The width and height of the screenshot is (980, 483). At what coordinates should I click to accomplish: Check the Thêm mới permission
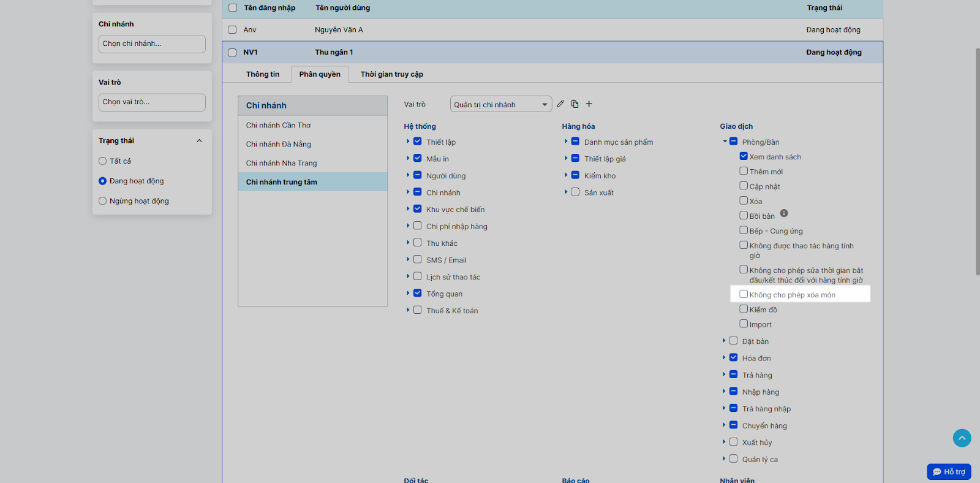pyautogui.click(x=744, y=171)
